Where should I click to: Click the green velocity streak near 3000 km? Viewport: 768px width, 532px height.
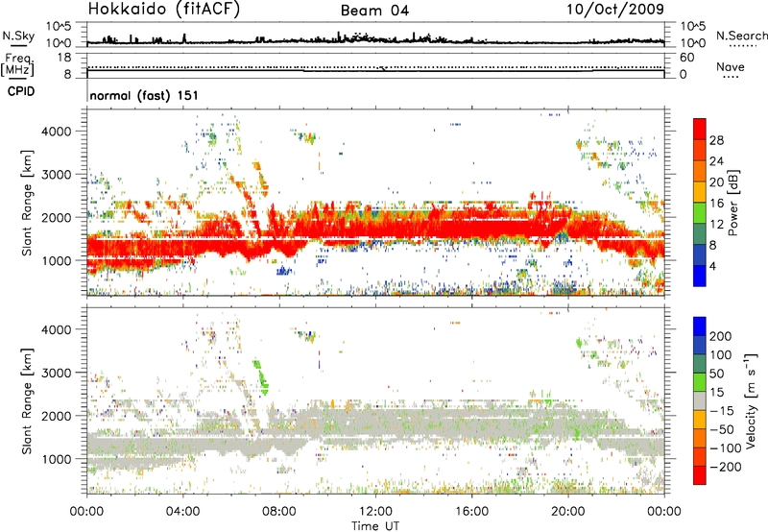pos(260,376)
